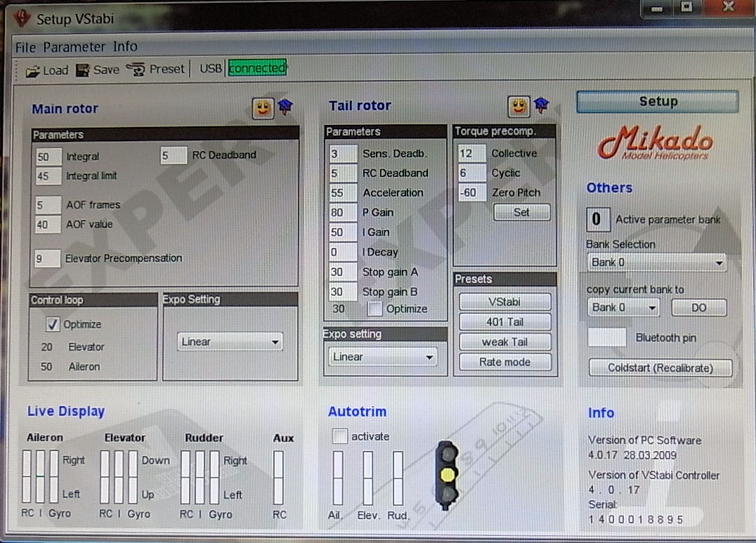Enable the Tail rotor Optimize checkbox
The width and height of the screenshot is (756, 543).
pos(374,308)
